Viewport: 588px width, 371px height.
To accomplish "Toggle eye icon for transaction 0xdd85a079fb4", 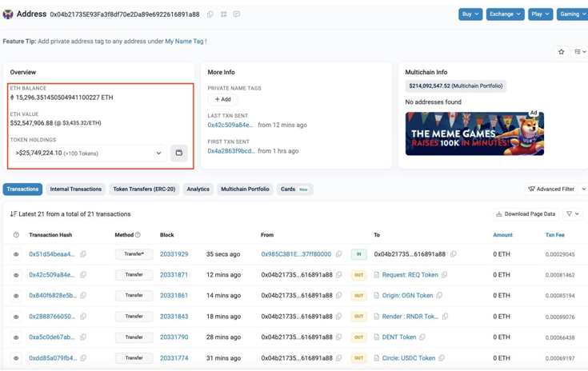I will tap(16, 358).
